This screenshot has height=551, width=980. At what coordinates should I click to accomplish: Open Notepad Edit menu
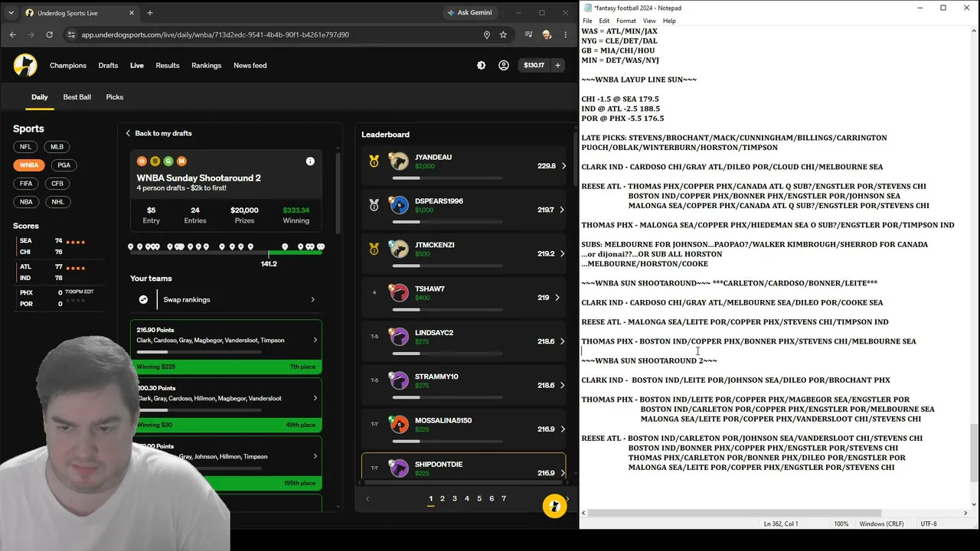(604, 21)
